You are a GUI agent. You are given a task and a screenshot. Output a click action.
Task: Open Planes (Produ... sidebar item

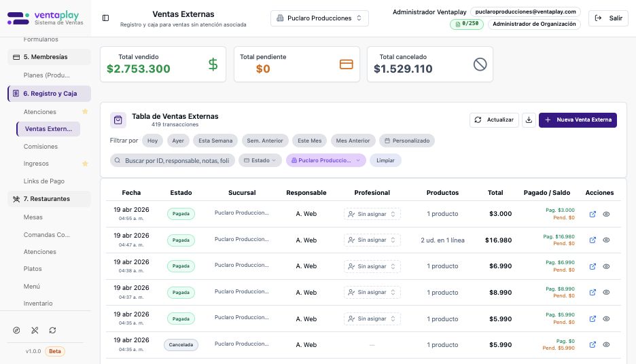tap(47, 75)
